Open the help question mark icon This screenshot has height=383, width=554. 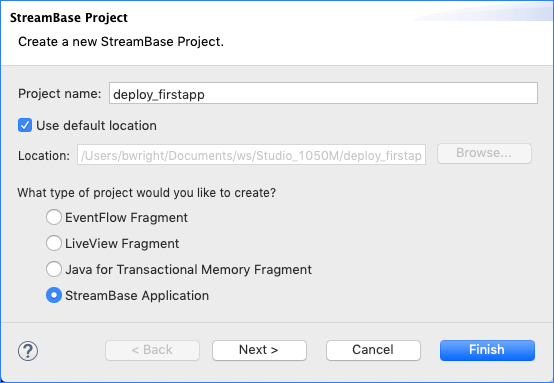[28, 350]
